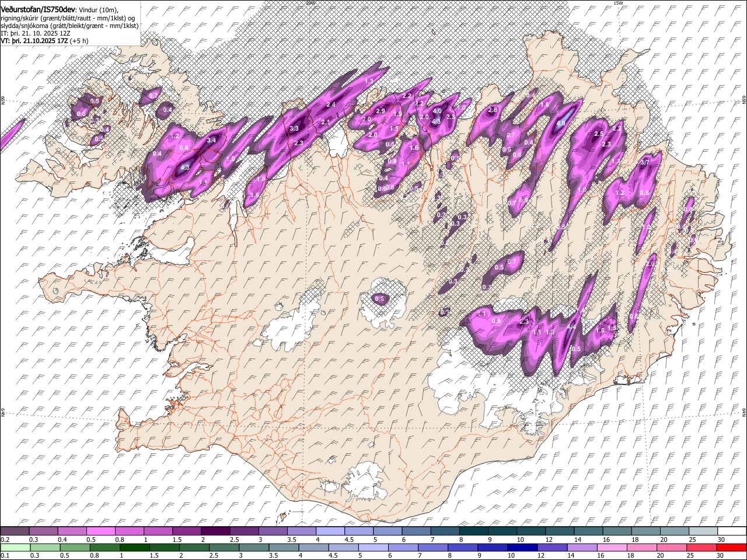Click the snow legend swatch between 0.2 and 0.3
This screenshot has height=560, width=747.
[x=15, y=531]
